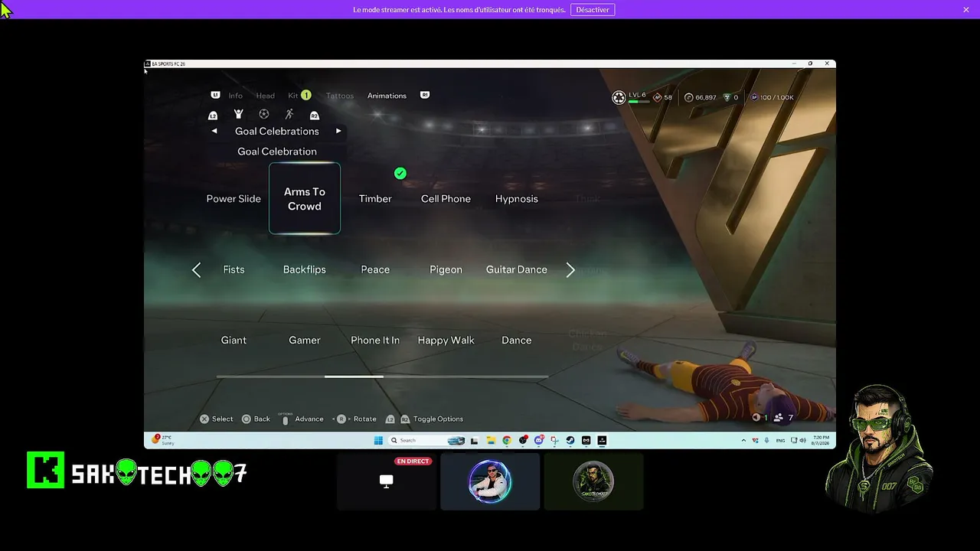
Task: Open Discord from the taskbar
Action: (x=539, y=440)
